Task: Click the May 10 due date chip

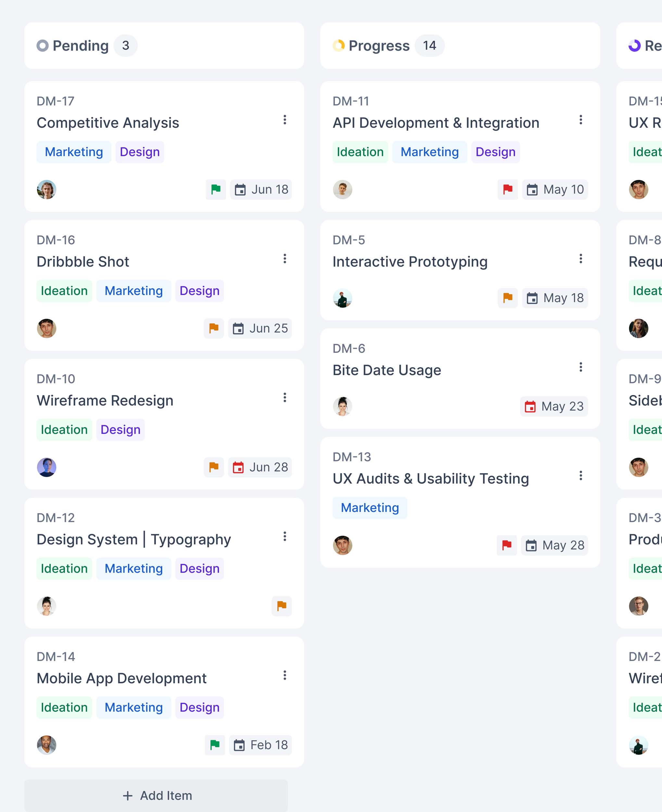Action: point(555,189)
